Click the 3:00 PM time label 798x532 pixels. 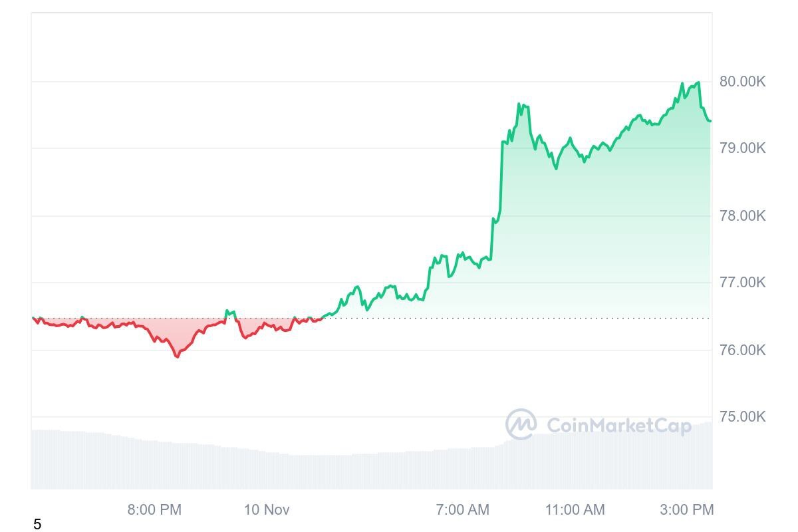coord(687,510)
